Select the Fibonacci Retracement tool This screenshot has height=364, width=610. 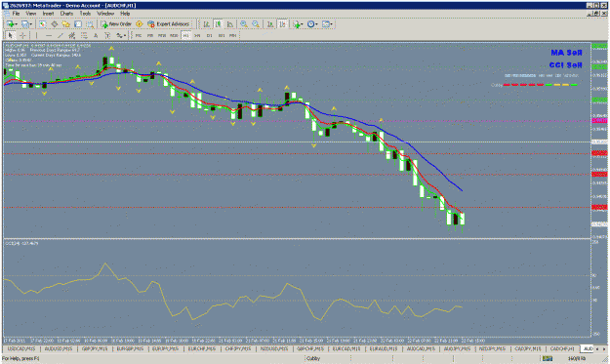[x=84, y=35]
